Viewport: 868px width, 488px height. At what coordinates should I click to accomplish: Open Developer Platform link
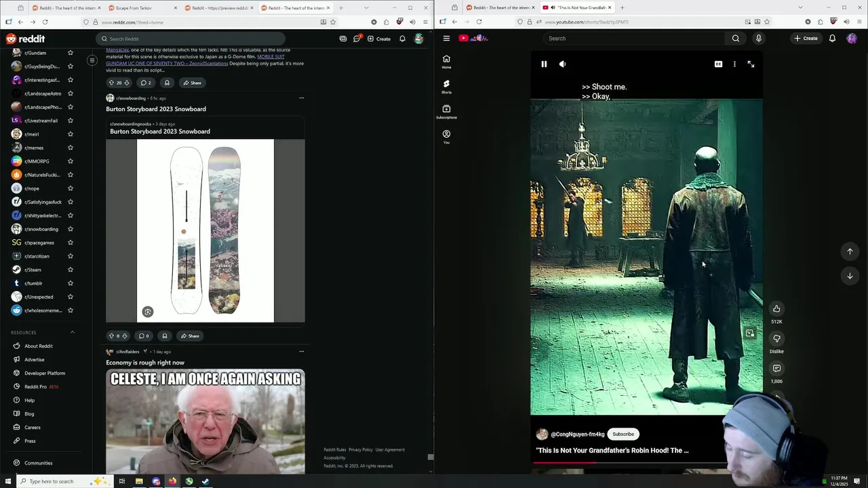tap(45, 373)
